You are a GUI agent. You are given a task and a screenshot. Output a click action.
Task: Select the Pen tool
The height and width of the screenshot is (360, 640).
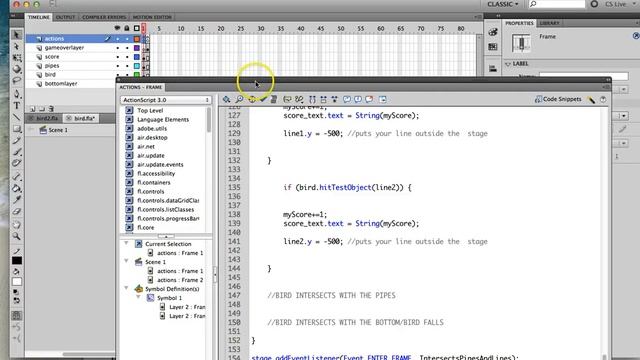pos(17,94)
